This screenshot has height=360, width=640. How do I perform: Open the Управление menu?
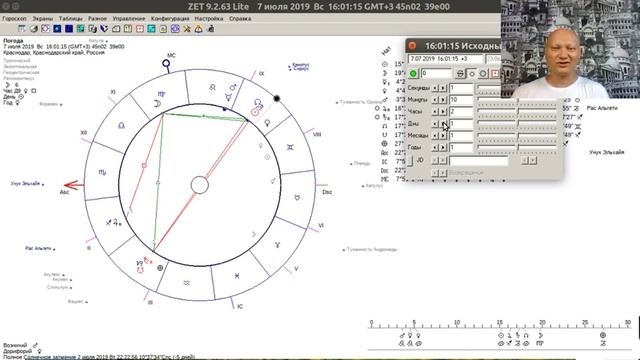[129, 18]
